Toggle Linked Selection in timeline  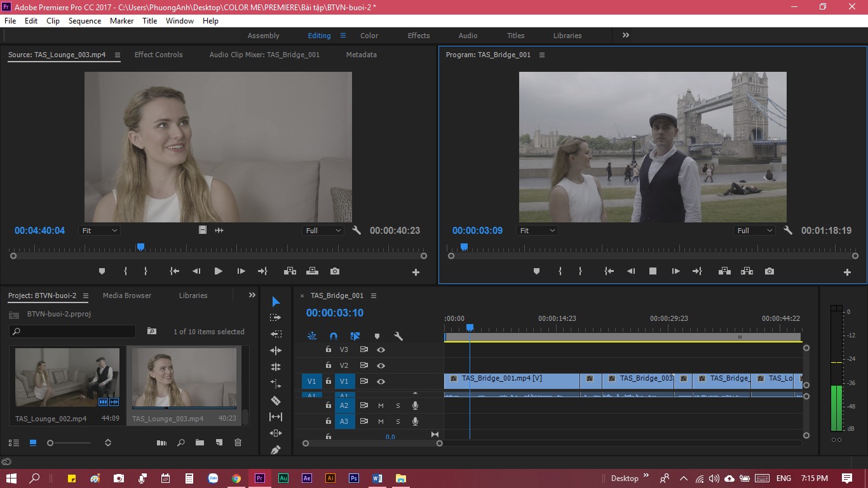tap(355, 336)
